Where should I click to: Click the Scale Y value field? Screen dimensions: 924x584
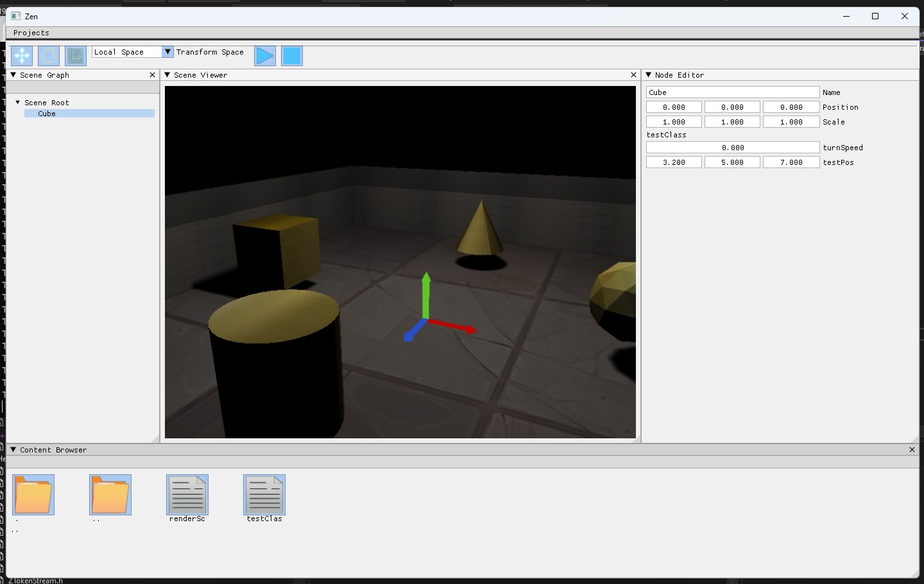[x=732, y=122]
